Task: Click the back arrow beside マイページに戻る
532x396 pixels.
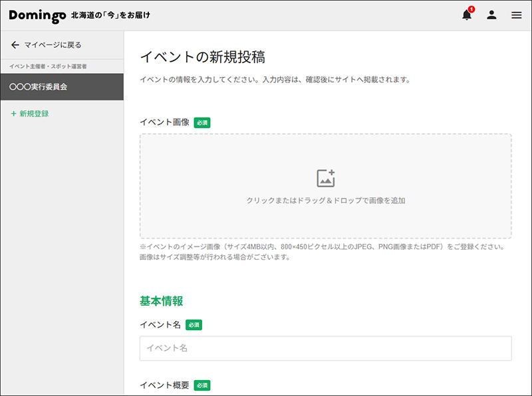Action: 15,45
